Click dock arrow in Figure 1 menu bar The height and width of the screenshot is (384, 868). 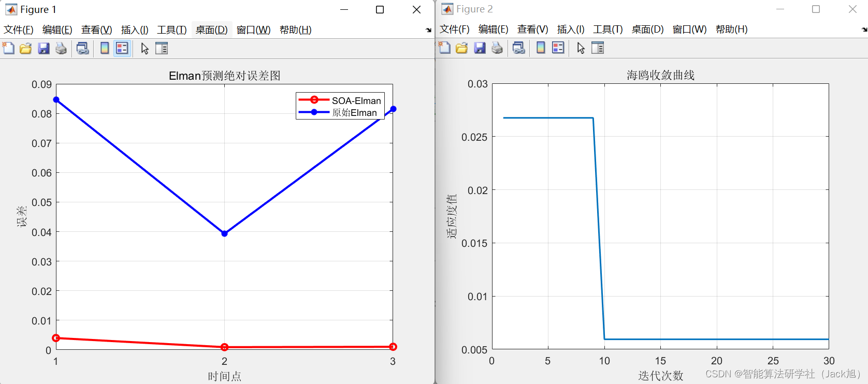pyautogui.click(x=428, y=30)
